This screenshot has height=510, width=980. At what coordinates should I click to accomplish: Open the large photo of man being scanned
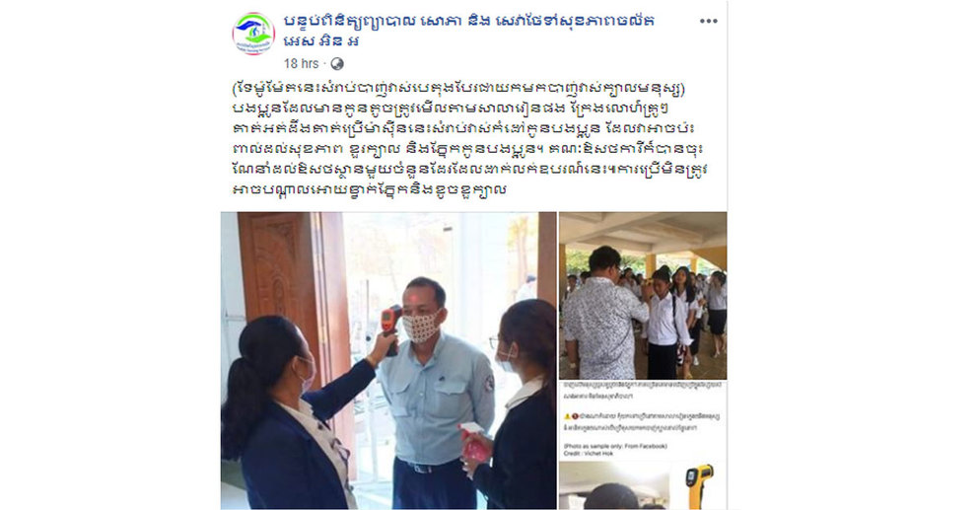tap(388, 361)
